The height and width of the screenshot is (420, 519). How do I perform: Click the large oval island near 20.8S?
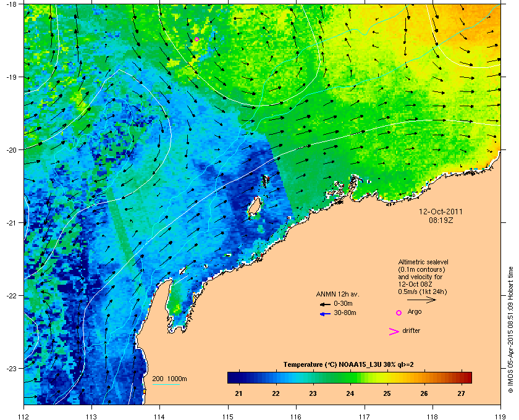(x=255, y=207)
